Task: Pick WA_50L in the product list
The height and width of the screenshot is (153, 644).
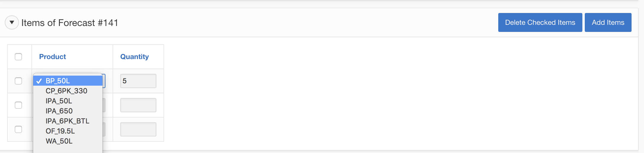Action: tap(59, 141)
